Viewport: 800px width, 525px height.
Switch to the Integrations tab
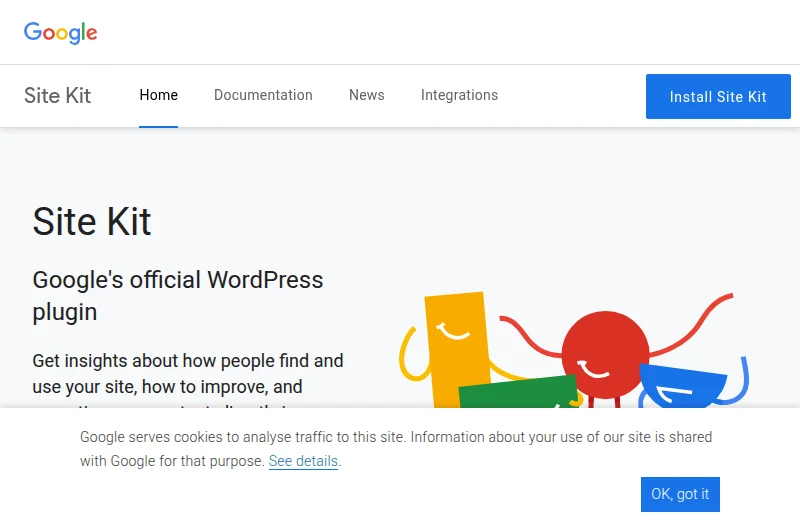tap(459, 95)
